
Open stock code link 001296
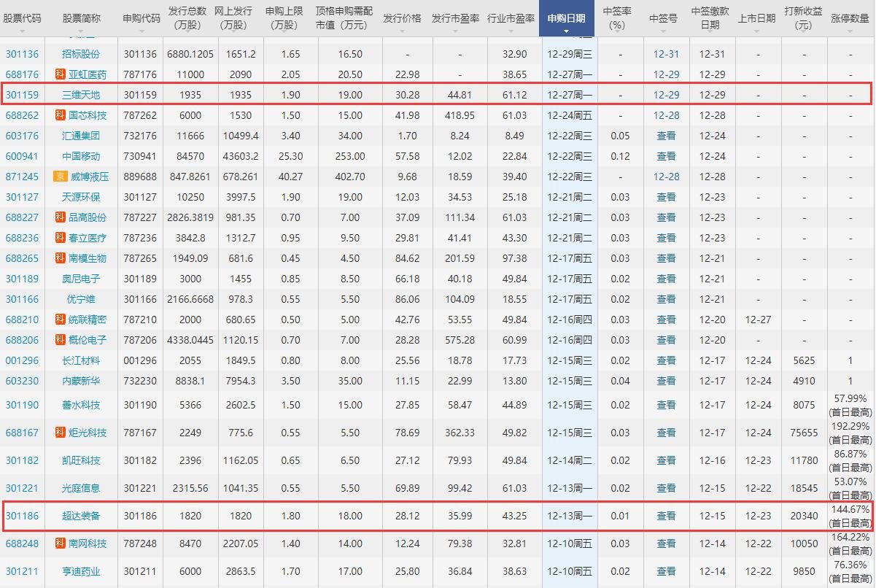tap(23, 360)
